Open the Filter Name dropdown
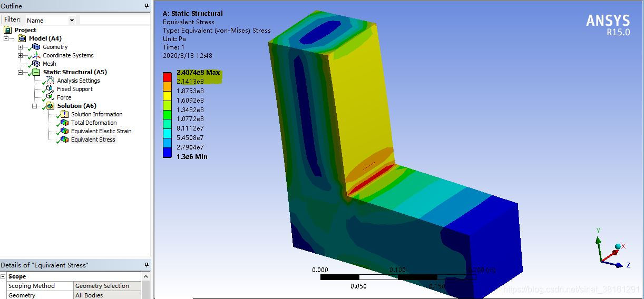The width and height of the screenshot is (644, 299). tap(72, 21)
